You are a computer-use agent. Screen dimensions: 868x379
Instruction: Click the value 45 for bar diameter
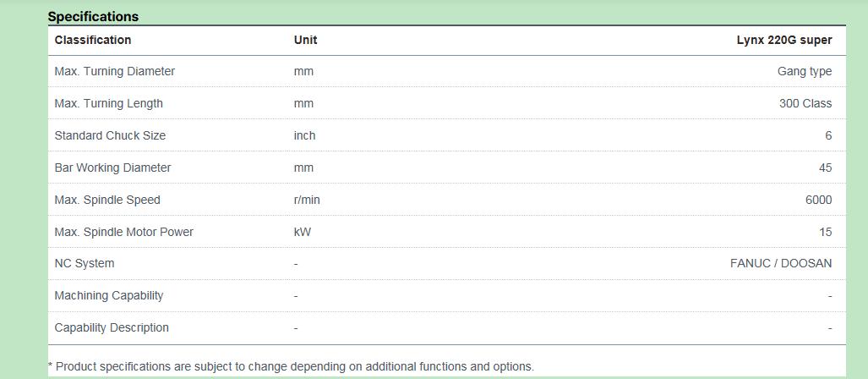(826, 168)
